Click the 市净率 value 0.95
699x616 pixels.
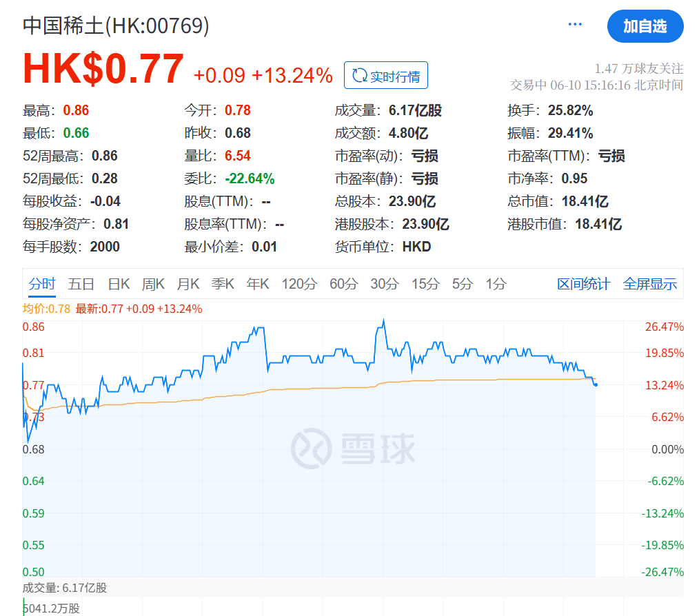[574, 178]
